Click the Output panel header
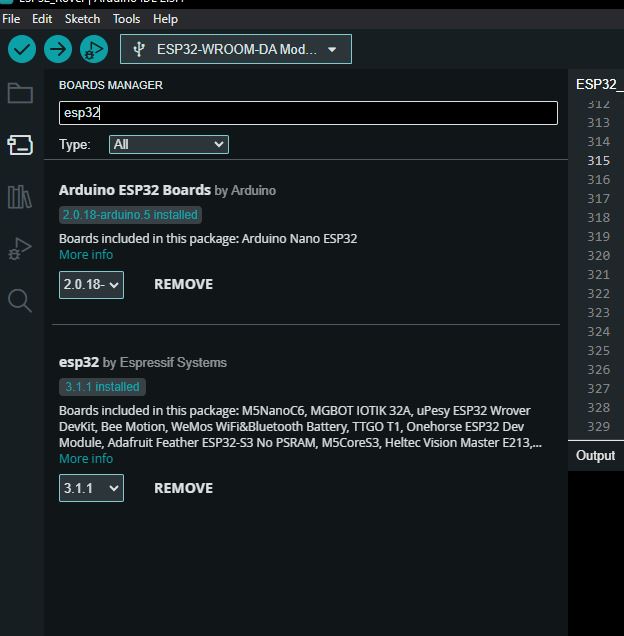The width and height of the screenshot is (624, 636). [x=596, y=456]
